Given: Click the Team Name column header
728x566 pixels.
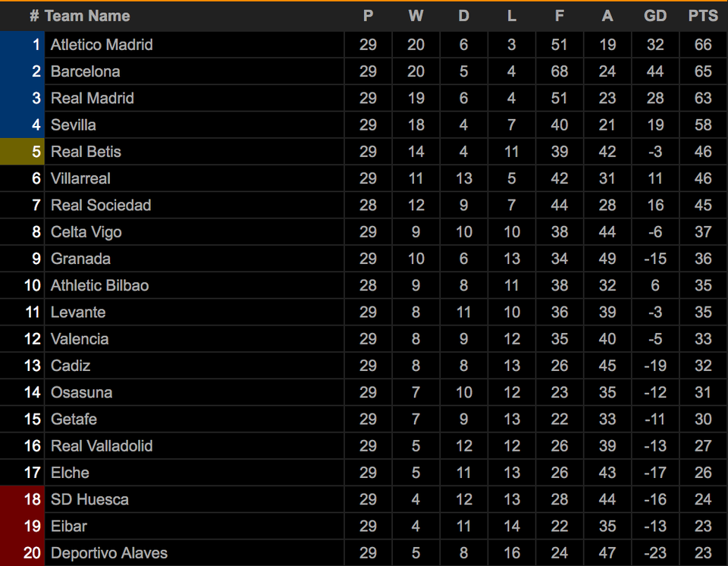Looking at the screenshot, I should pos(86,16).
